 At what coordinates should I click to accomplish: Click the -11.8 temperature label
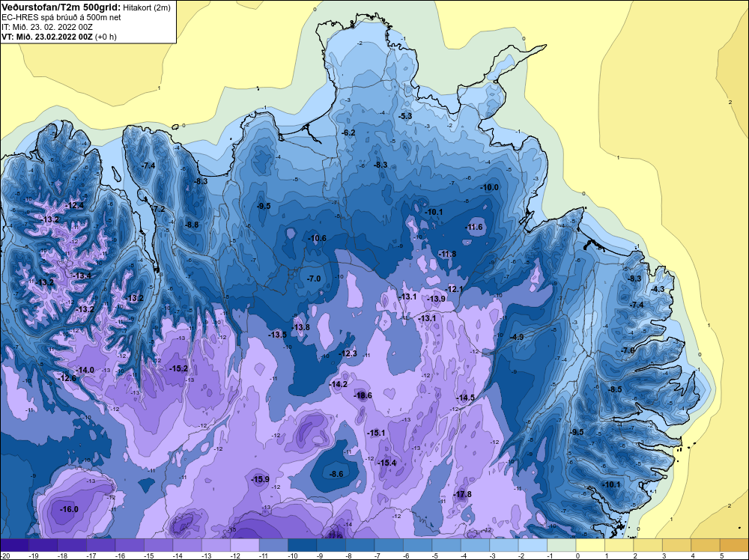pyautogui.click(x=447, y=254)
